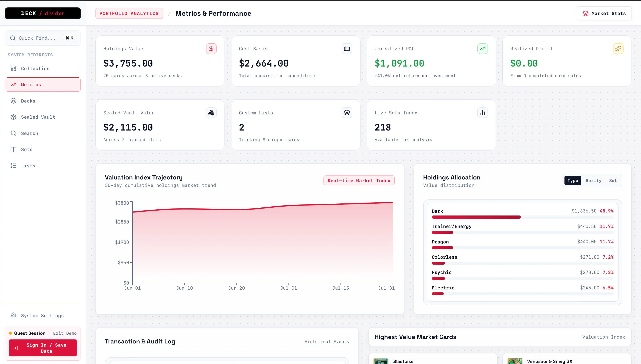Switch allocation view to Rarity
641x364 pixels.
coord(593,181)
